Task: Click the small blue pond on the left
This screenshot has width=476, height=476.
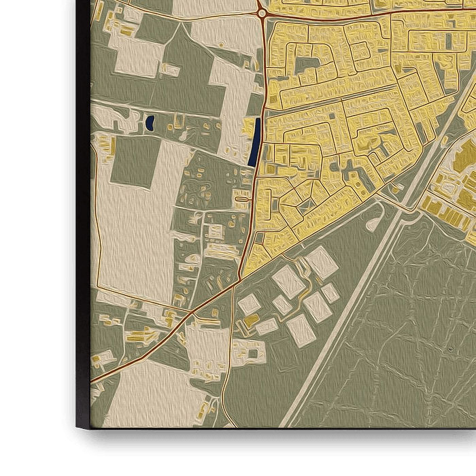Action: click(x=150, y=123)
